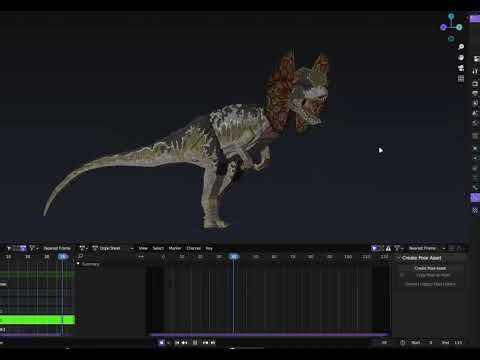Jump to the end frame
Image resolution: width=480 pixels, height=360 pixels.
coord(213,342)
